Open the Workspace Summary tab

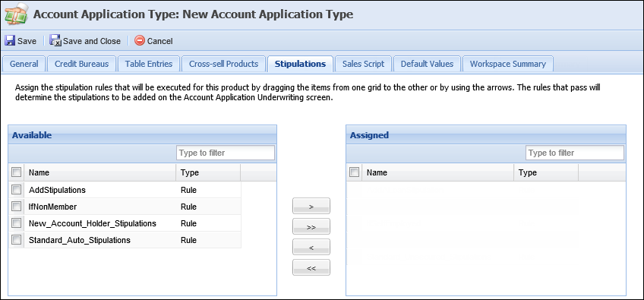coord(508,64)
